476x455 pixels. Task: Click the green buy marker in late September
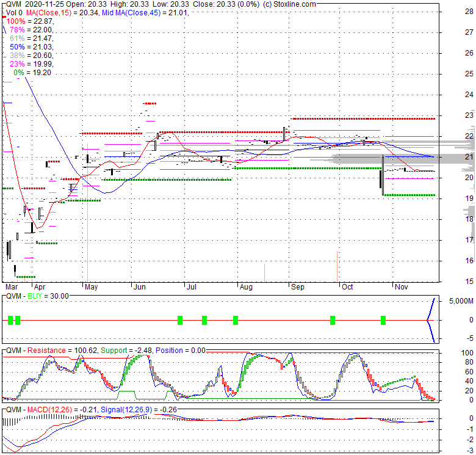[x=333, y=320]
